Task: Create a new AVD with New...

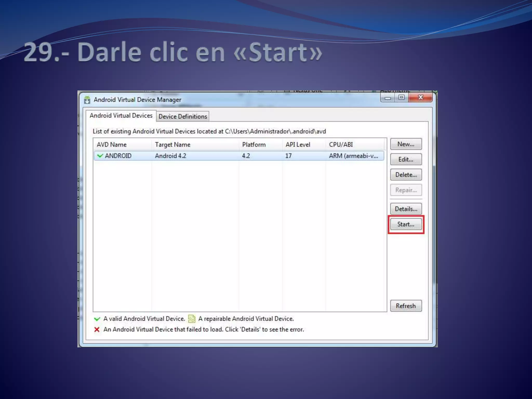Action: pos(406,144)
